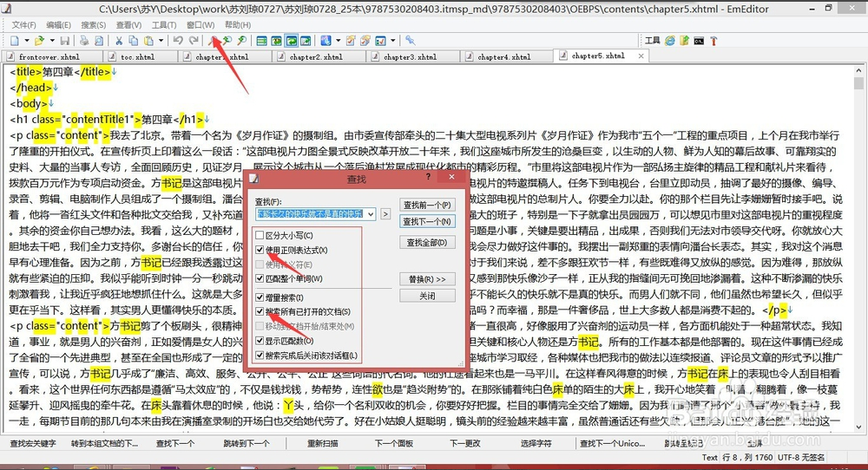Click the checklist customize icon

pyautogui.click(x=380, y=41)
